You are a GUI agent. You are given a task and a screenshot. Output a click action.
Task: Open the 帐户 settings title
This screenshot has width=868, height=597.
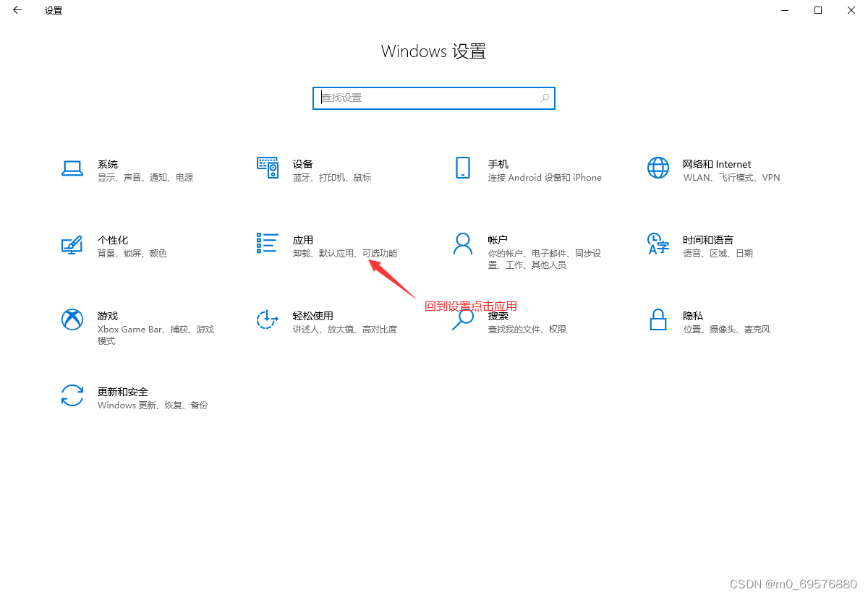[x=498, y=240]
